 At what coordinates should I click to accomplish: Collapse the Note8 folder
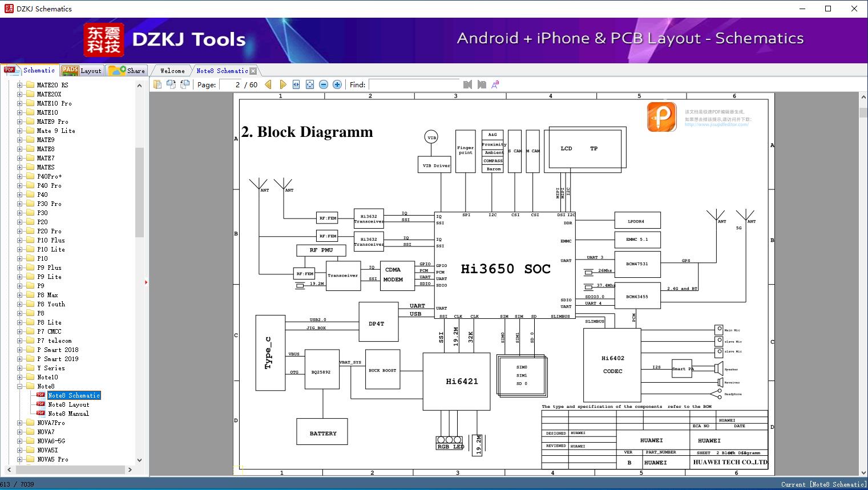point(20,386)
